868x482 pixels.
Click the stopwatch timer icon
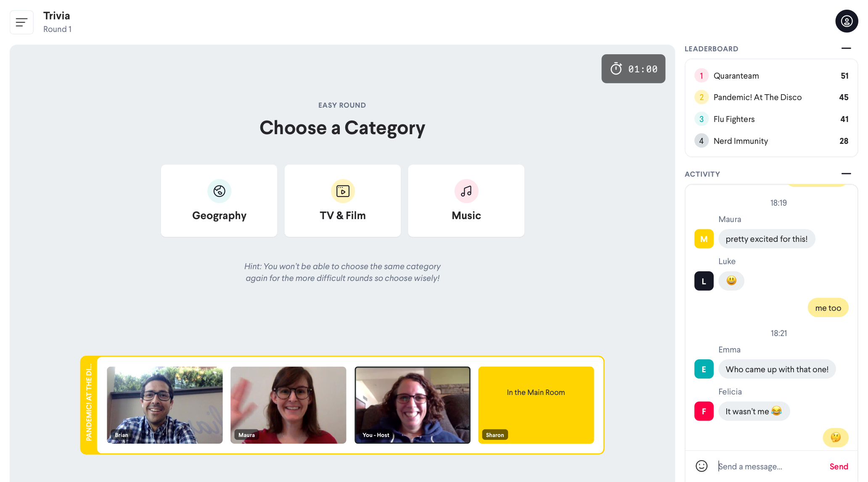pyautogui.click(x=616, y=69)
